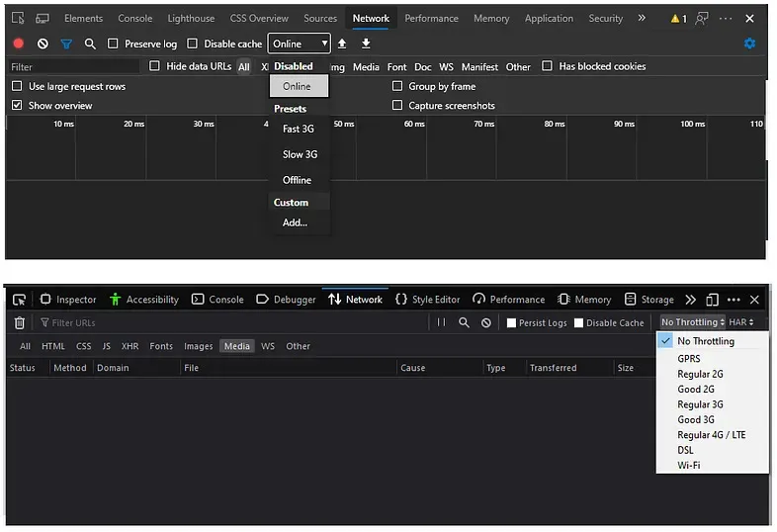Open the HAR dropdown in Firefox
Viewport: 777px width, 532px height.
click(740, 322)
